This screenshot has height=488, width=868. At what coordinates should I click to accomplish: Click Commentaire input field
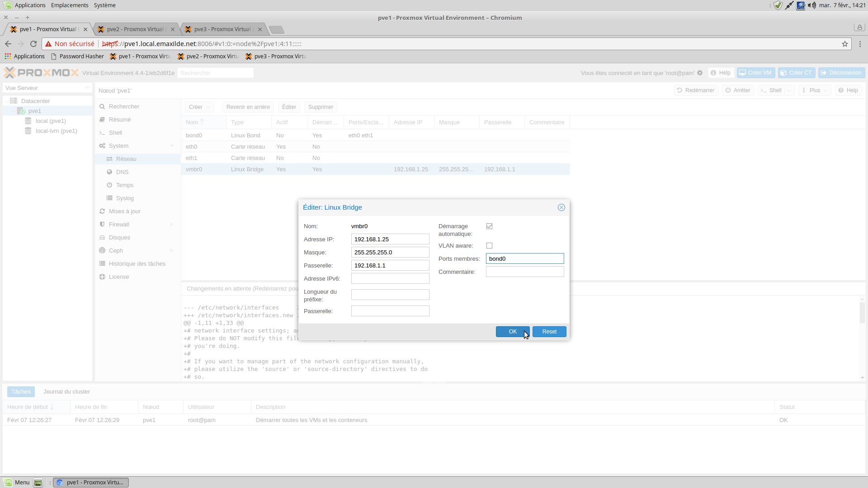(x=525, y=272)
